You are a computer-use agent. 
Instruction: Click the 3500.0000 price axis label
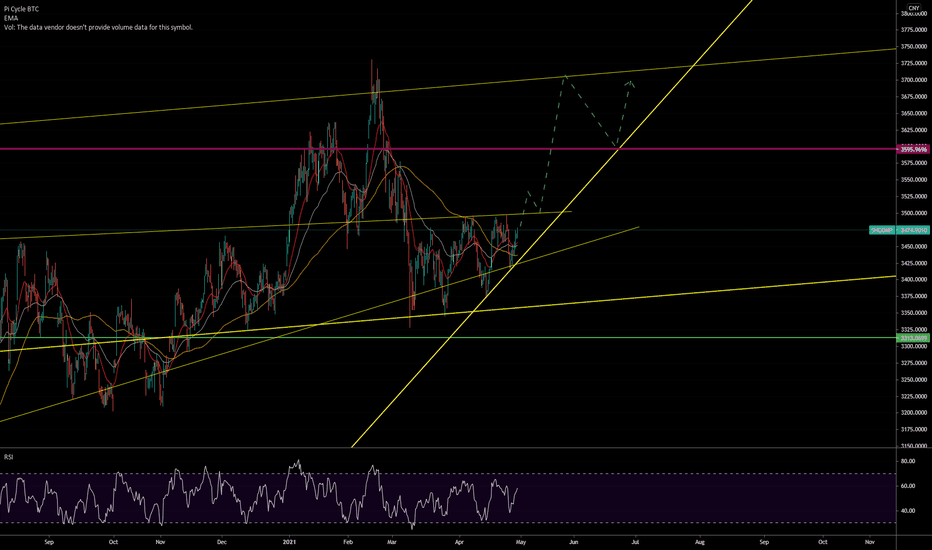pyautogui.click(x=914, y=213)
